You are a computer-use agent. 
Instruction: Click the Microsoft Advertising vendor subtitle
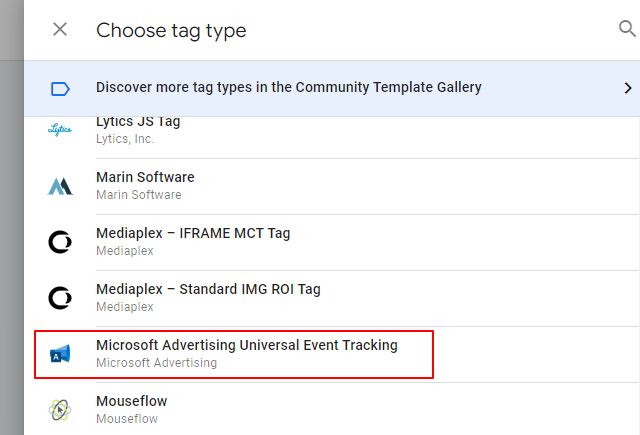click(x=156, y=363)
